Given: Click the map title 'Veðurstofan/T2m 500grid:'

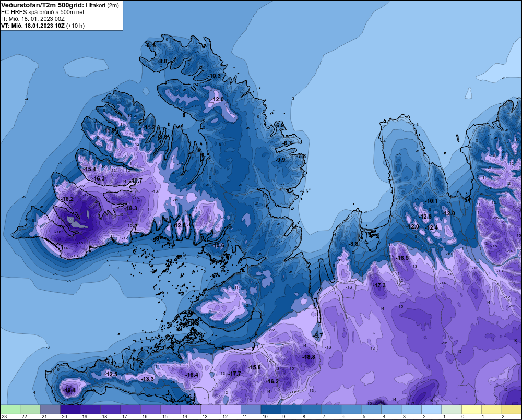Looking at the screenshot, I should (x=43, y=5).
